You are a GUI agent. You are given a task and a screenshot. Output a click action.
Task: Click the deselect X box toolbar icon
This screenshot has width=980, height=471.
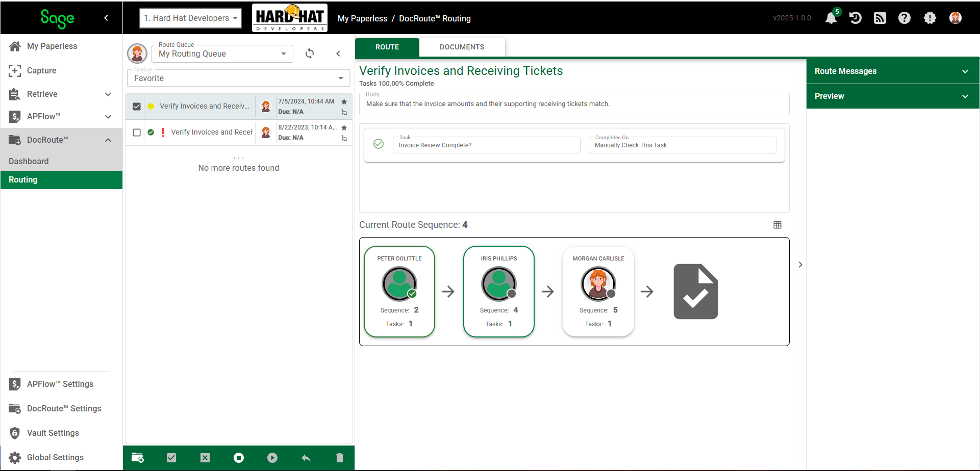point(205,458)
